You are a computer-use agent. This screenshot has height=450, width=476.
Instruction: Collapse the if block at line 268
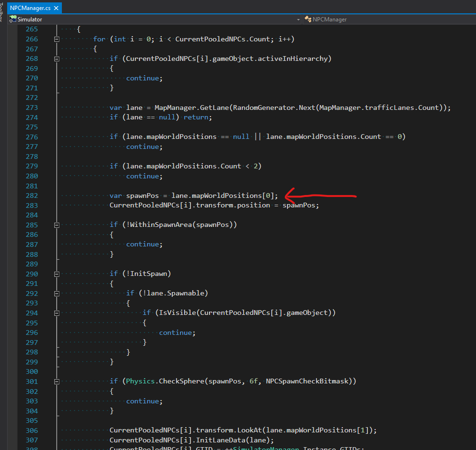57,59
